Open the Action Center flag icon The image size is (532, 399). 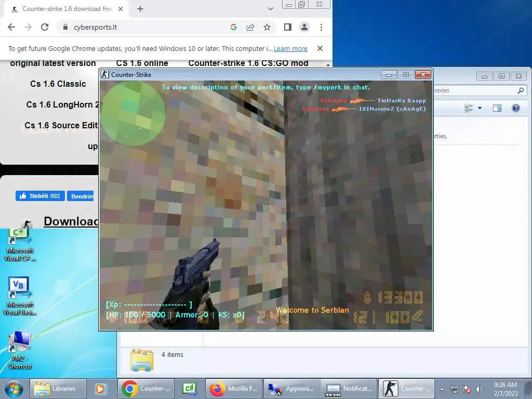coord(467,389)
